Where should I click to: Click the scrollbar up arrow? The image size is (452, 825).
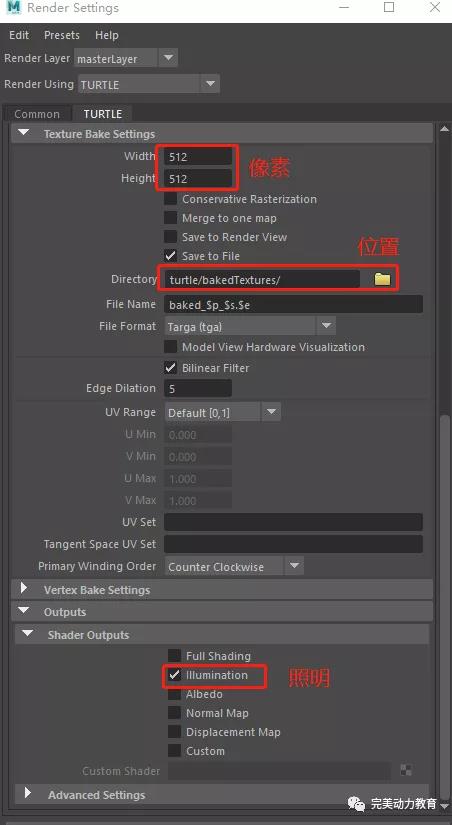click(x=445, y=129)
